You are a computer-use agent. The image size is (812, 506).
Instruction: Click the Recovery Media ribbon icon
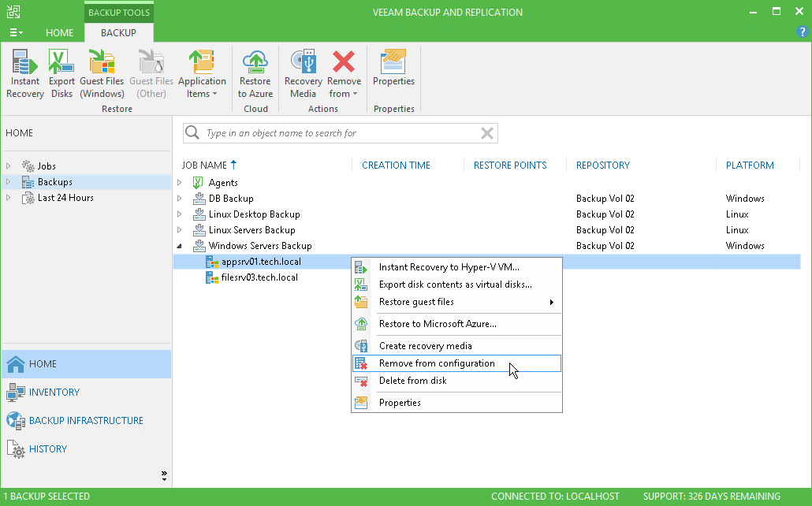[303, 73]
